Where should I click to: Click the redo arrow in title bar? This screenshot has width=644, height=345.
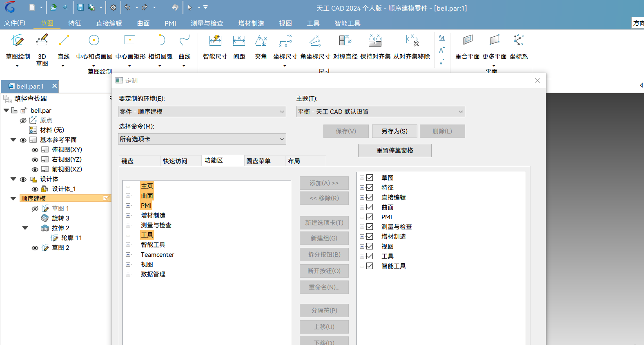tap(145, 7)
